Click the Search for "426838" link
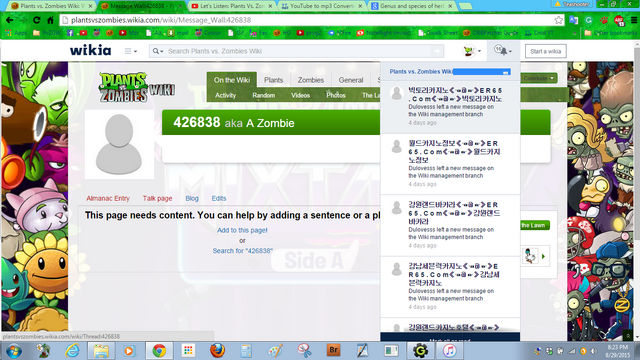This screenshot has height=360, width=640. (242, 251)
